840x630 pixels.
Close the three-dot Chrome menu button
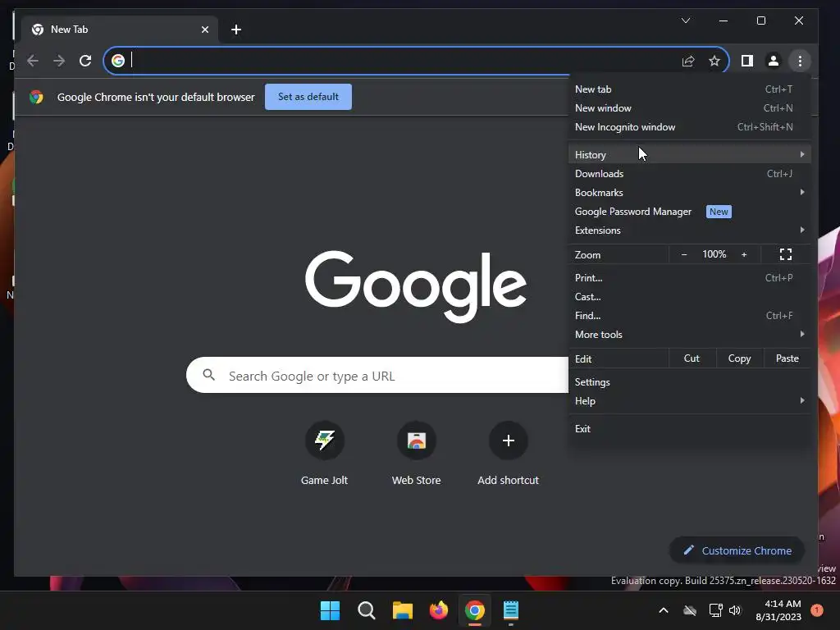point(800,61)
